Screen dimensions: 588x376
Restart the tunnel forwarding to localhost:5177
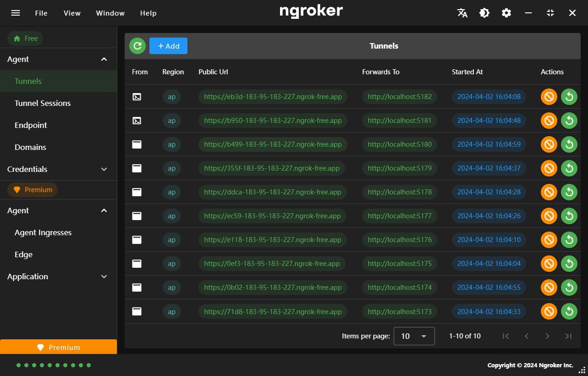[x=569, y=216]
